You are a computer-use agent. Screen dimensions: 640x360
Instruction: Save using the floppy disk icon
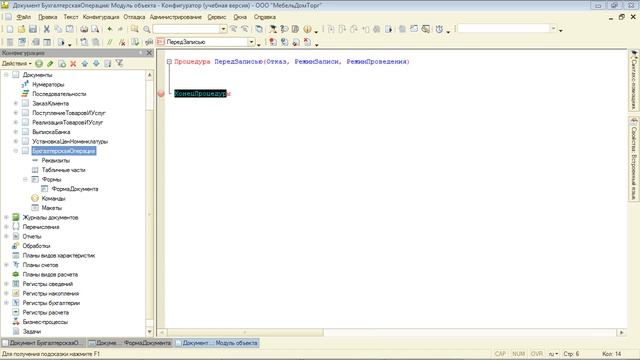click(x=33, y=29)
